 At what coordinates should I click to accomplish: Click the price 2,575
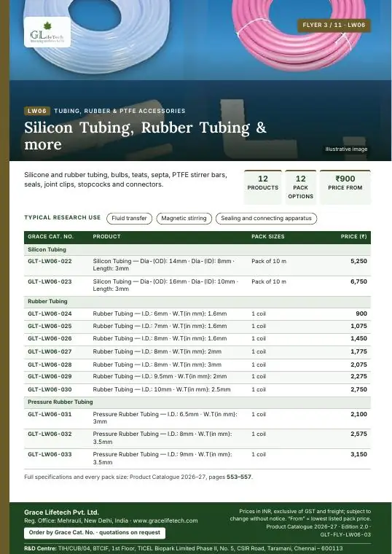(x=358, y=434)
